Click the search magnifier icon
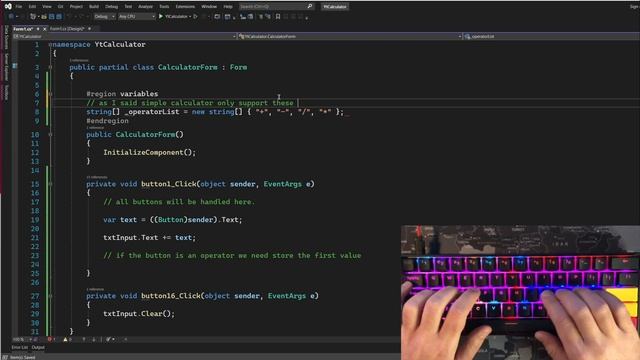 pyautogui.click(x=310, y=7)
